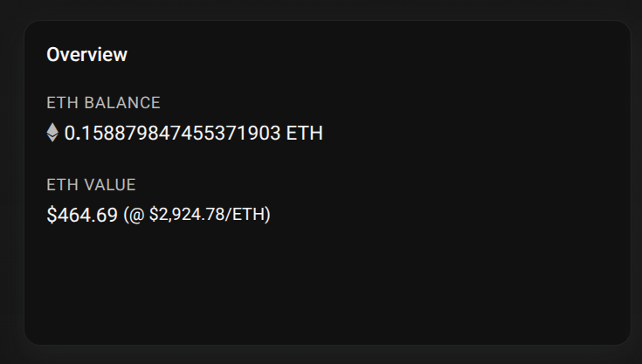The height and width of the screenshot is (364, 642).
Task: Click the 0.158879847455371903 balance amount
Action: 172,134
